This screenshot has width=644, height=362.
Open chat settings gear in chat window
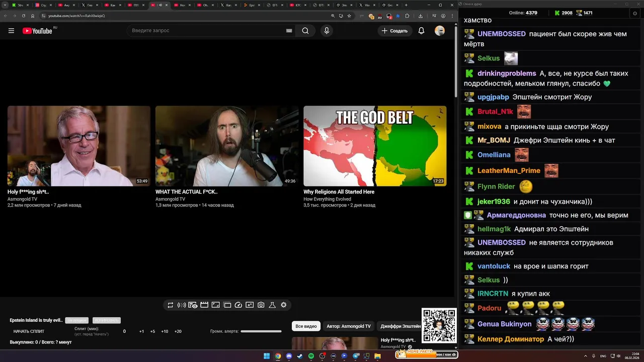tap(635, 14)
